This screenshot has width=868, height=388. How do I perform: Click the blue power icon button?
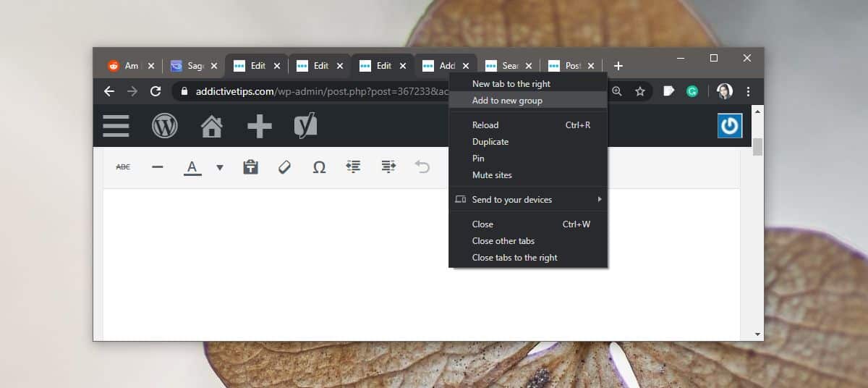(x=730, y=126)
